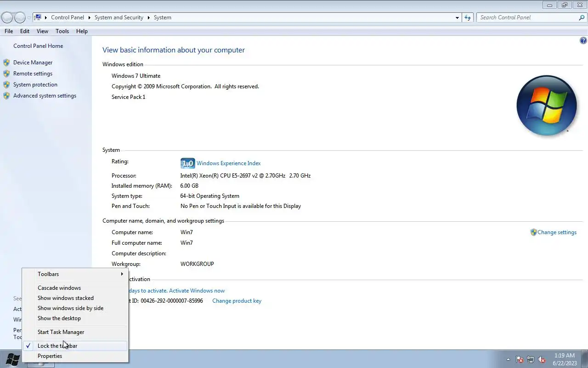Viewport: 588px width, 368px height.
Task: Show hidden tray icons arrow
Action: coord(508,359)
